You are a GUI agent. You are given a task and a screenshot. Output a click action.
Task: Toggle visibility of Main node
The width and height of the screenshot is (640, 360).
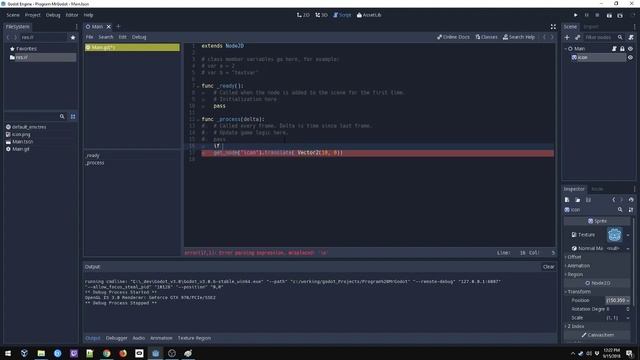coord(630,49)
